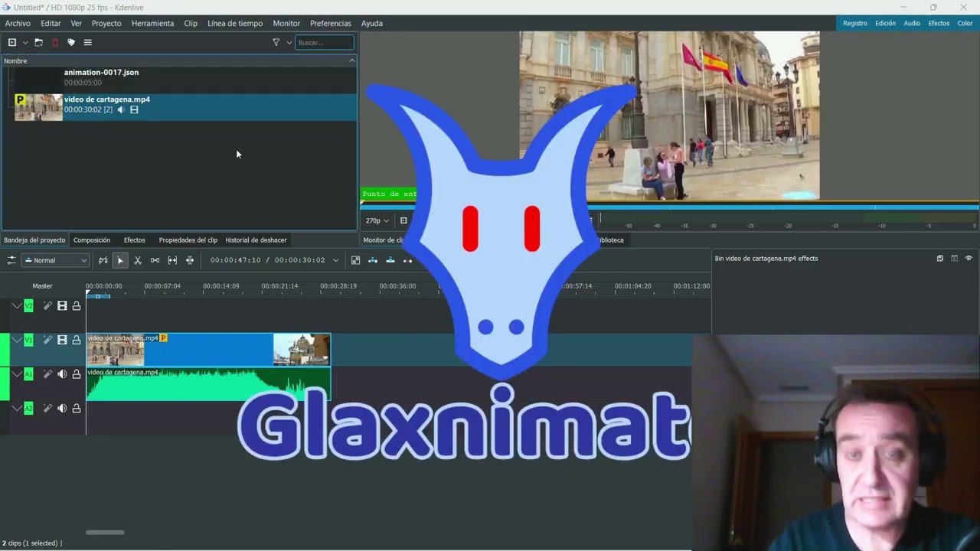Switch to Edición layout
Image resolution: width=980 pixels, height=551 pixels.
tap(885, 23)
